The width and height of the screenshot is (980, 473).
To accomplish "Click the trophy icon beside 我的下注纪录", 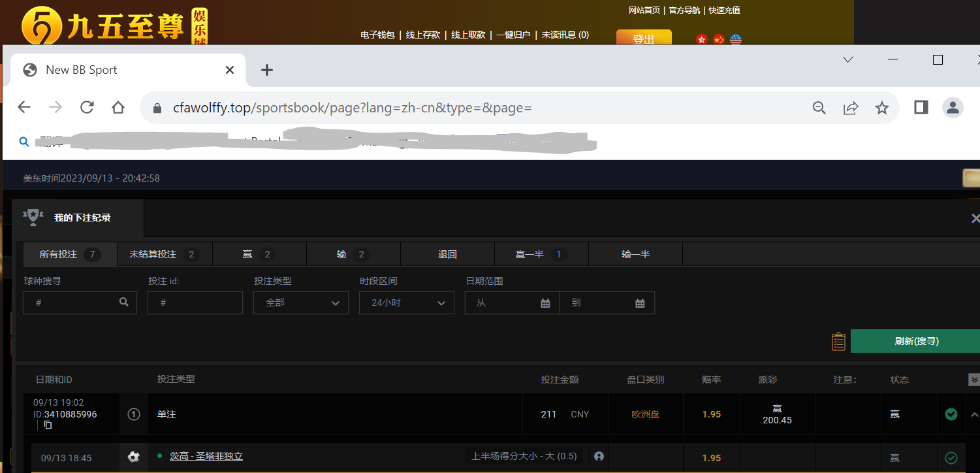I will [33, 218].
